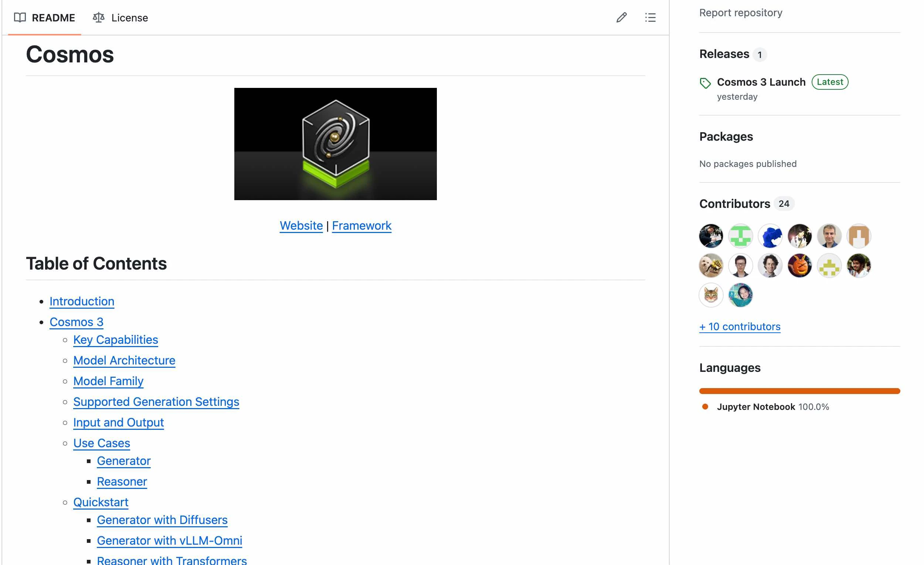Open Reasoner with Transformers link
The width and height of the screenshot is (924, 565).
[x=172, y=560]
